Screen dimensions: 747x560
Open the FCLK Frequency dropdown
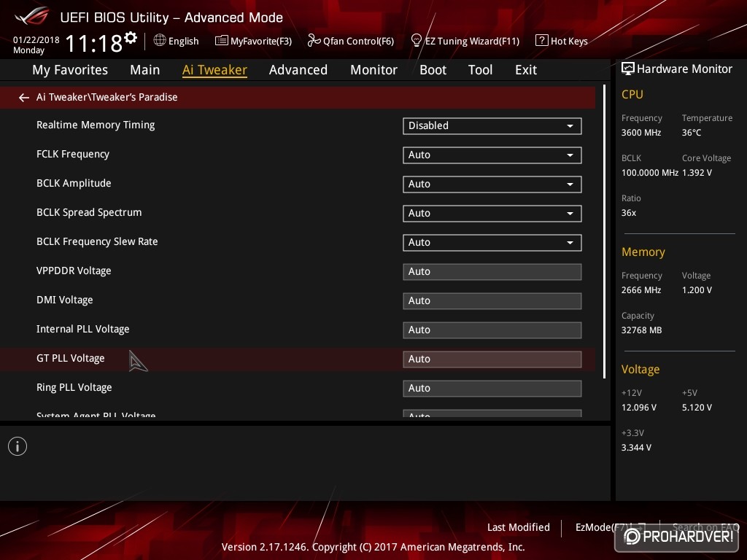tap(492, 155)
